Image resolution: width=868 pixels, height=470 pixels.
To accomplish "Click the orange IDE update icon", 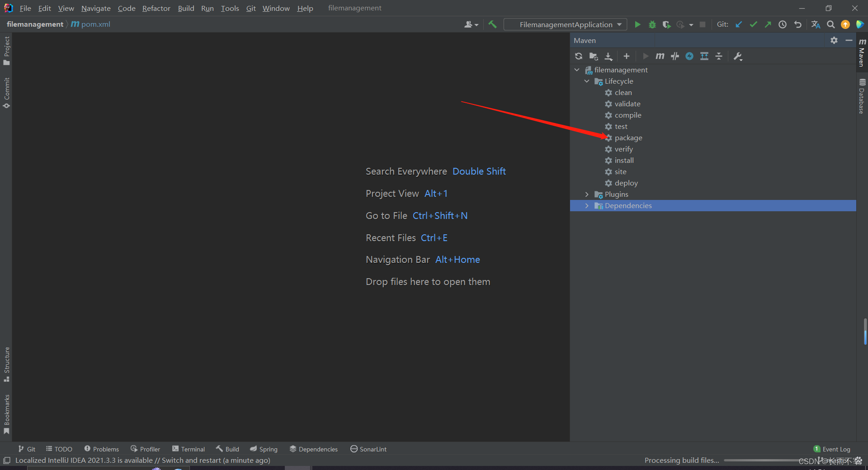I will point(845,24).
